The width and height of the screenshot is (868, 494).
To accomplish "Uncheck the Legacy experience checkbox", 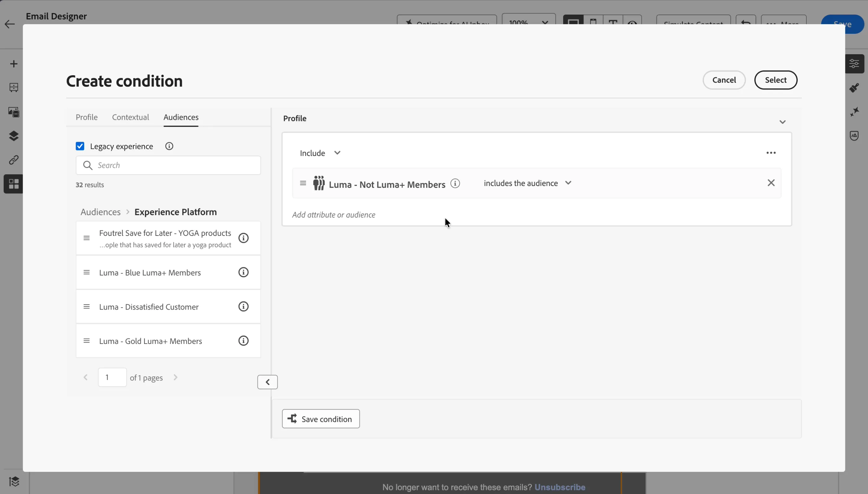I will coord(80,146).
